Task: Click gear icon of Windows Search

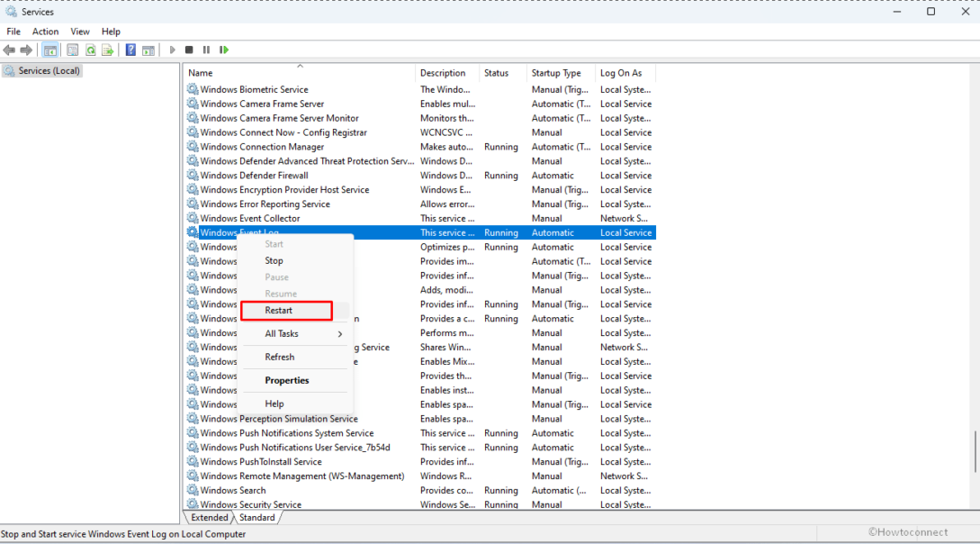Action: [x=193, y=490]
